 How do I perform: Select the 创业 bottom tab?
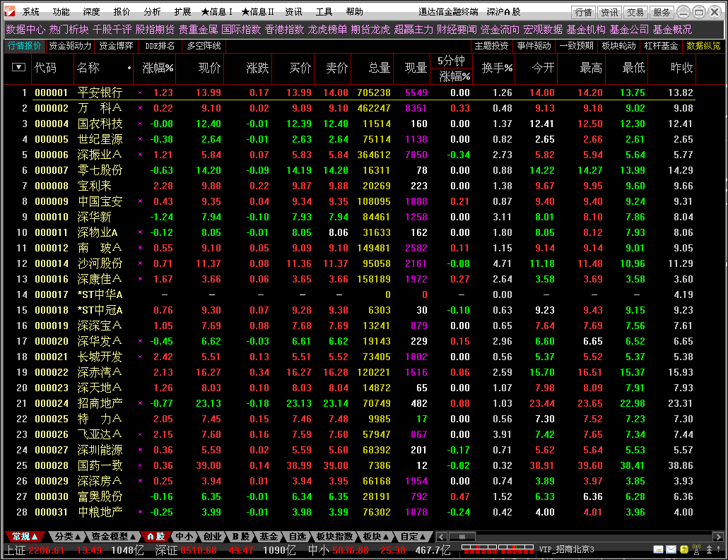[212, 537]
